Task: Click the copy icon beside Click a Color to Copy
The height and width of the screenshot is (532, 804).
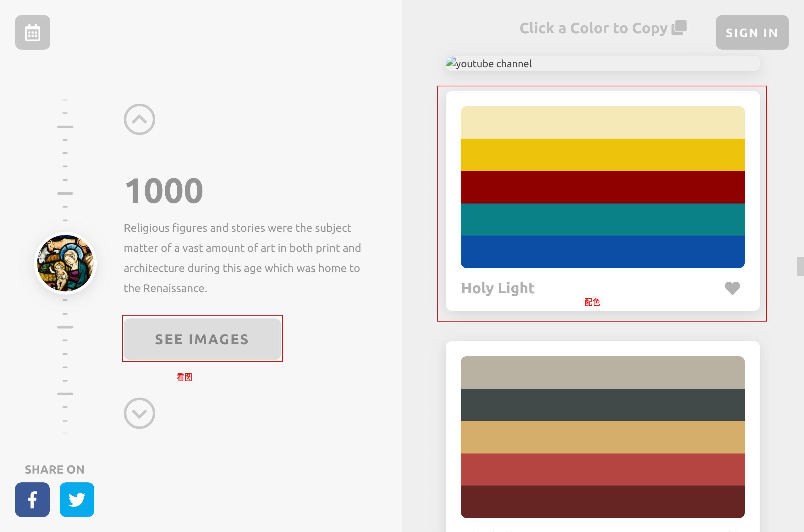Action: point(679,28)
